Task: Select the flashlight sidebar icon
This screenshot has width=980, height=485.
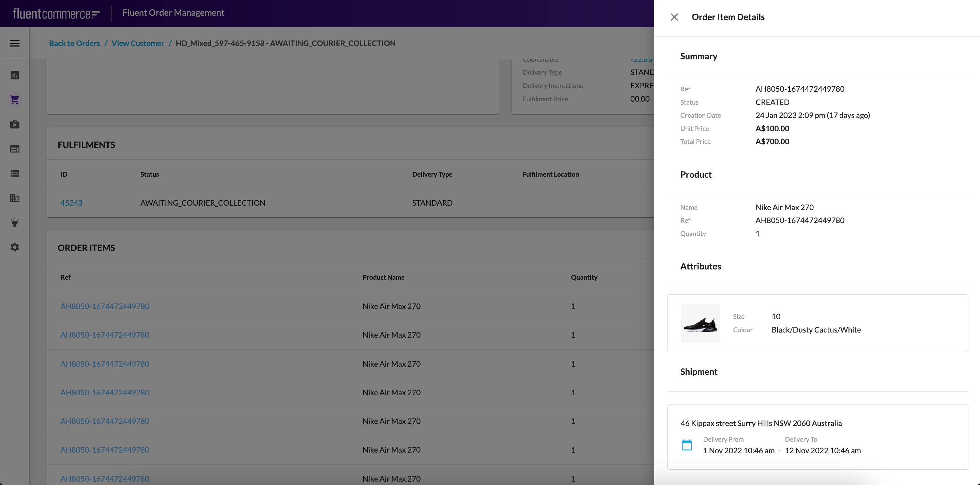Action: point(14,223)
